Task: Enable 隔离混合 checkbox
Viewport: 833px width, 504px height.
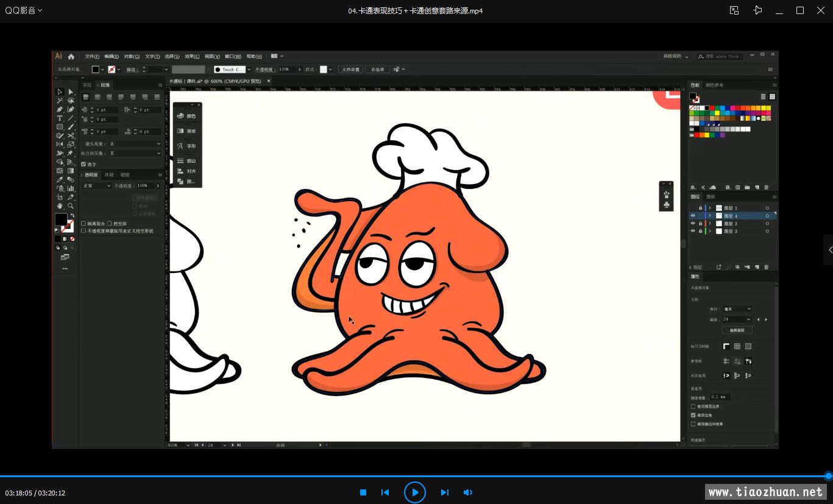Action: (84, 224)
